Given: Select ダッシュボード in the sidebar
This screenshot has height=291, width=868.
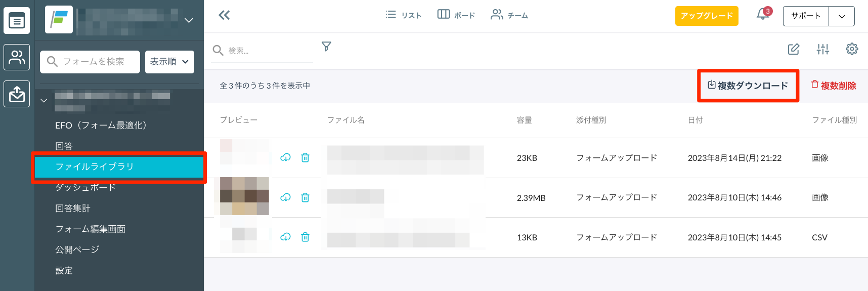Looking at the screenshot, I should 85,187.
